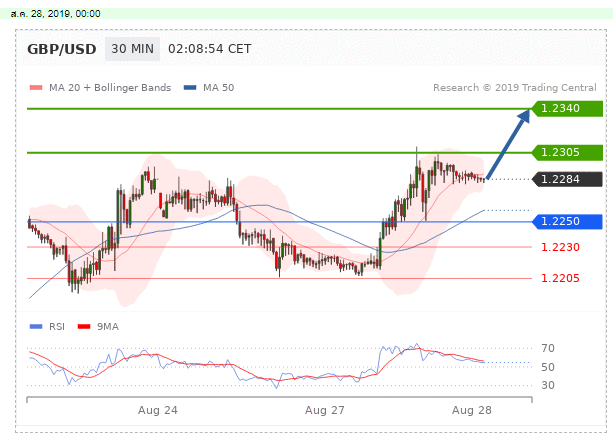The width and height of the screenshot is (613, 439).
Task: Click the RSI 50 level label
Action: coord(548,367)
